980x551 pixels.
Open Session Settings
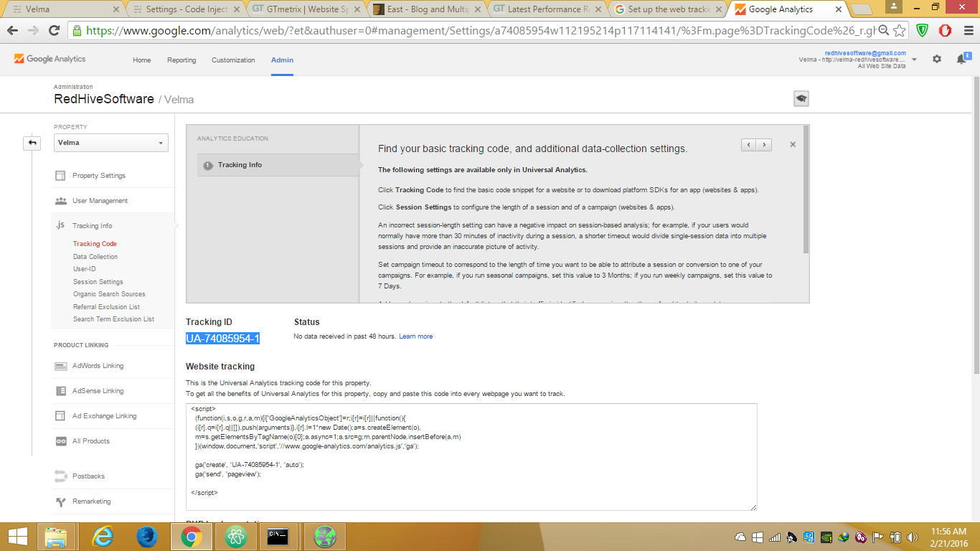tap(98, 282)
